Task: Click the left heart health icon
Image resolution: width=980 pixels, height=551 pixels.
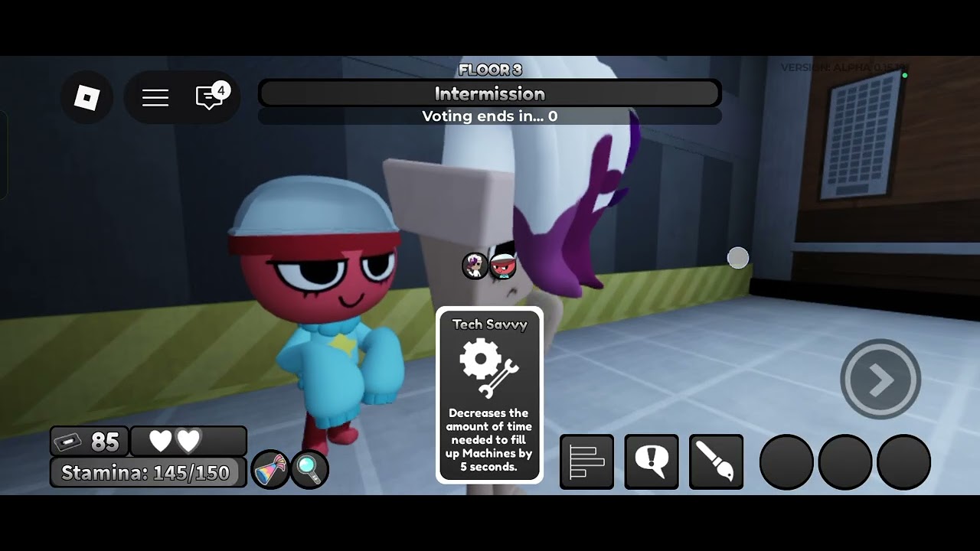Action: (160, 441)
